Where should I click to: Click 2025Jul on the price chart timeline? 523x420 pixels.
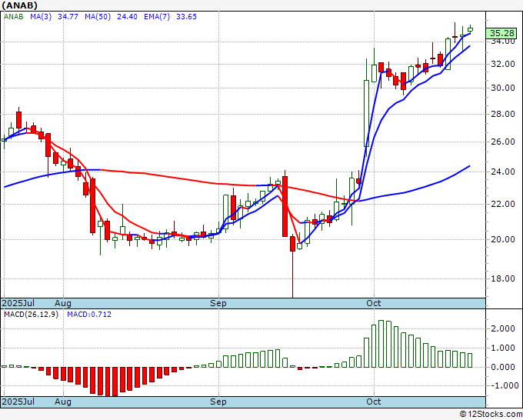click(x=18, y=304)
